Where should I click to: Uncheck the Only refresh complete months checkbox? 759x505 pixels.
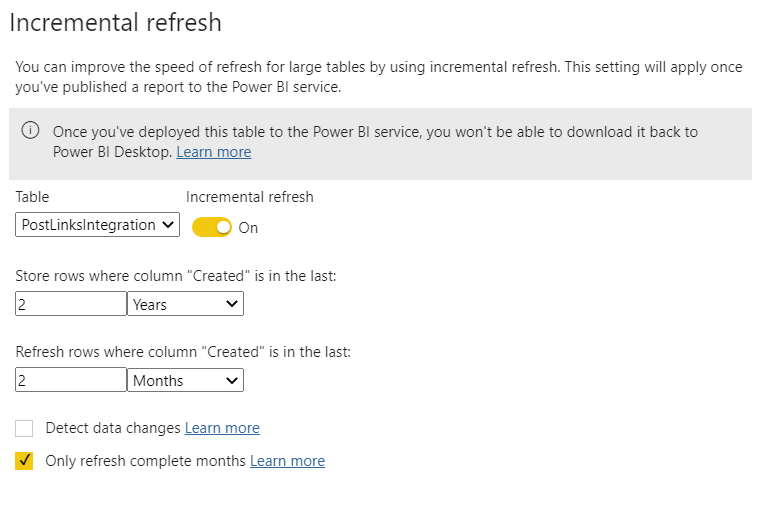click(24, 462)
